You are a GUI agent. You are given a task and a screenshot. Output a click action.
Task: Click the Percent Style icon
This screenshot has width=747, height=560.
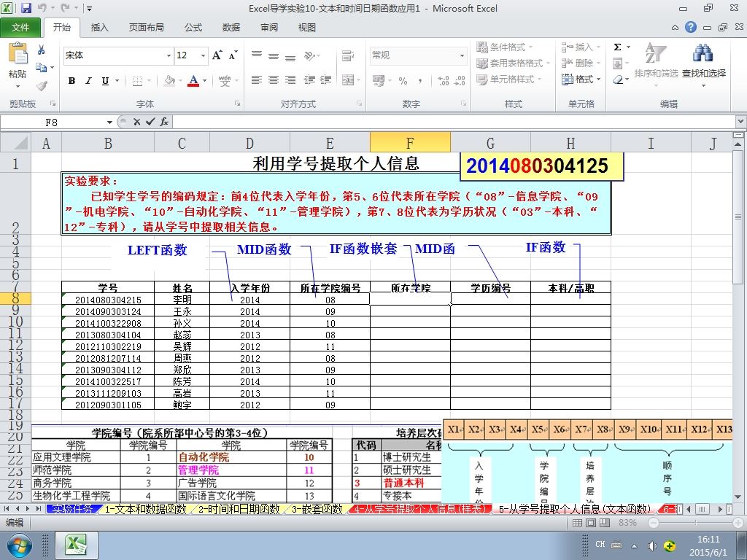click(x=403, y=80)
